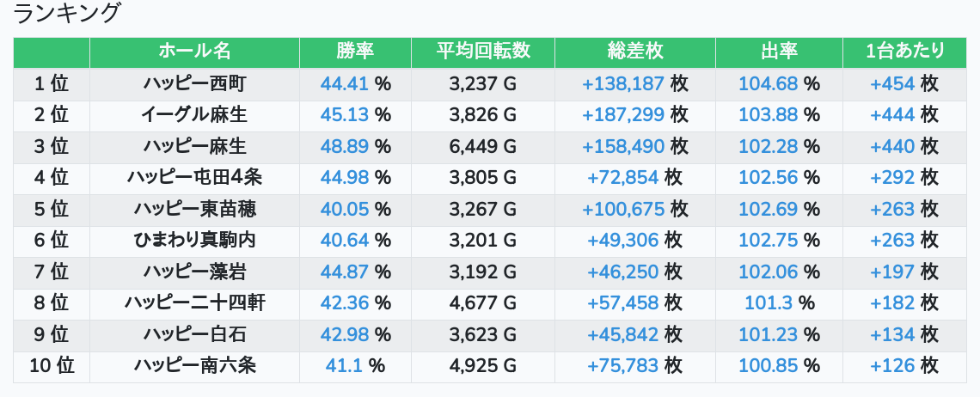
Task: Click the 44.41 win rate value
Action: (x=344, y=84)
